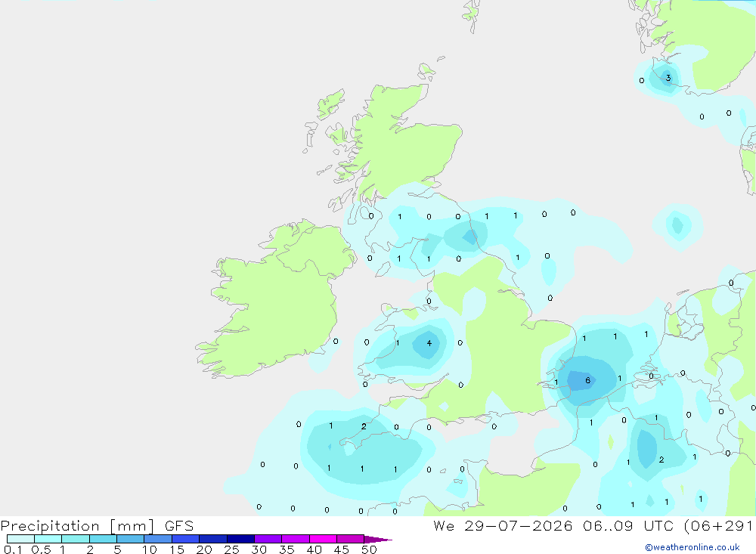Image resolution: width=756 pixels, height=554 pixels.
Task: Click the '(06+291' forecast offset text
Action: coord(718,526)
